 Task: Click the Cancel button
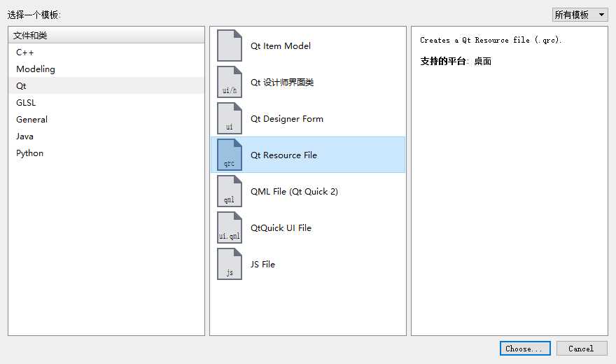(582, 349)
